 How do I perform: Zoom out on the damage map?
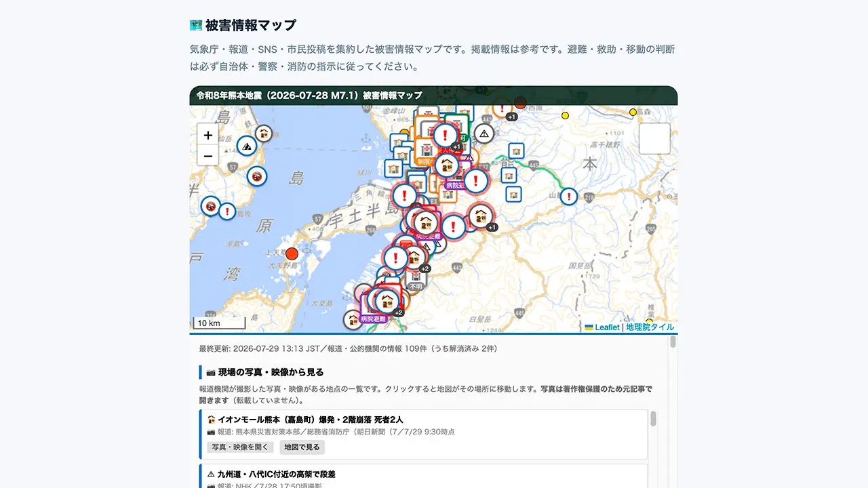(208, 155)
